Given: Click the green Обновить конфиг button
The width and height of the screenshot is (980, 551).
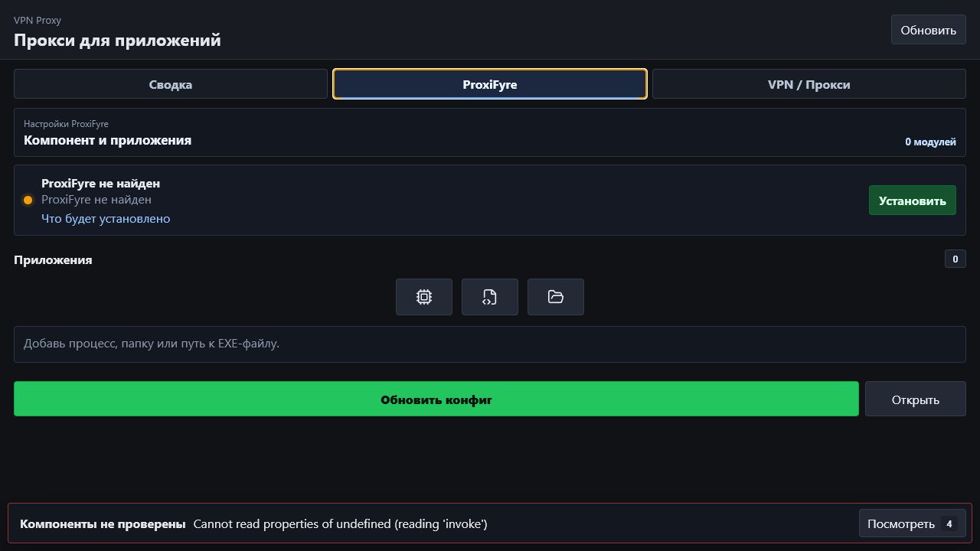Looking at the screenshot, I should (436, 399).
